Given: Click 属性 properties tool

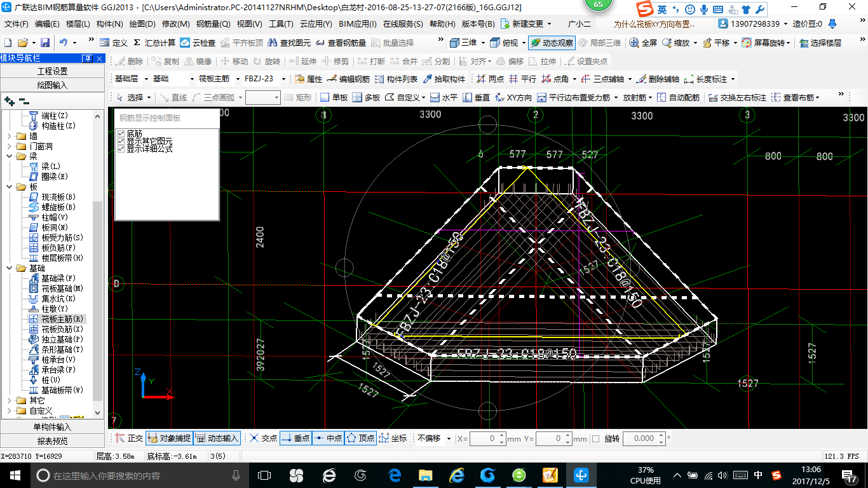Looking at the screenshot, I should click(308, 79).
